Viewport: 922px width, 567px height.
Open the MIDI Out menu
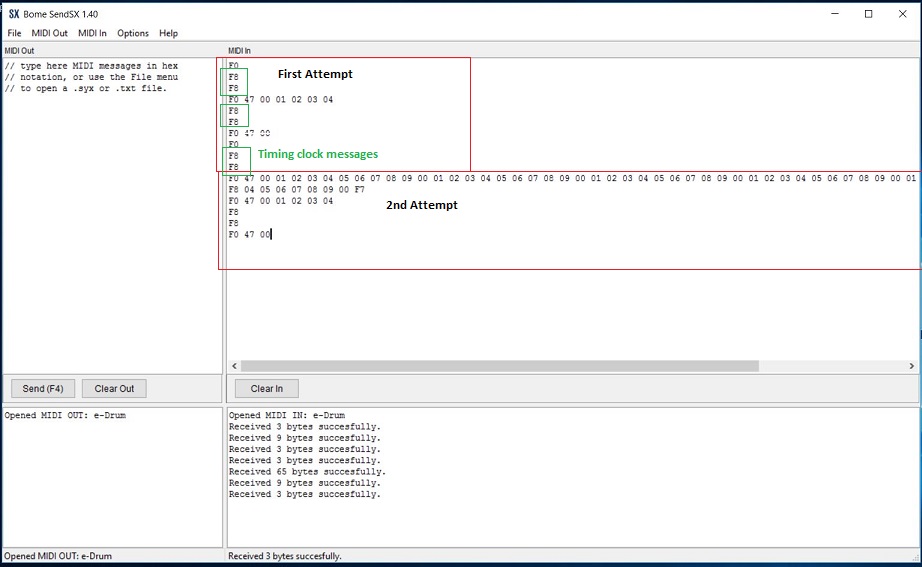click(49, 33)
